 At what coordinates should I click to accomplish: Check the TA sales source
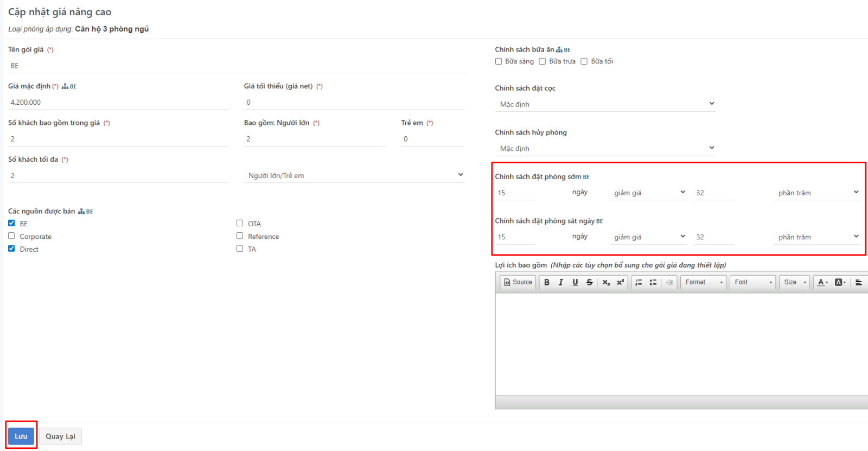pos(240,249)
